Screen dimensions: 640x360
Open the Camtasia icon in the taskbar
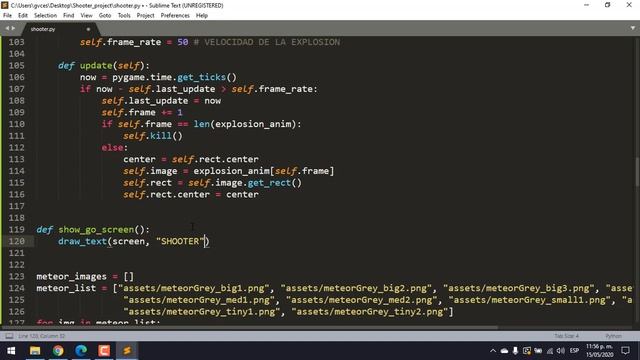click(x=104, y=351)
